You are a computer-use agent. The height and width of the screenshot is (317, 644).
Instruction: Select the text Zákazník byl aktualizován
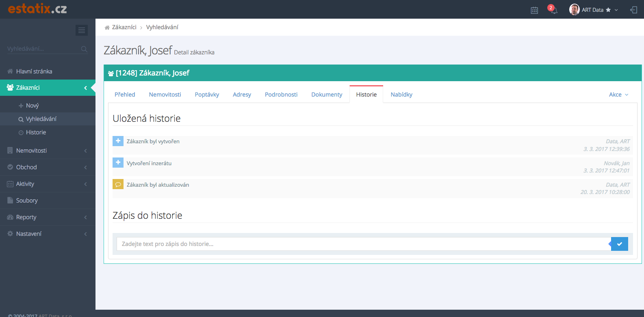click(158, 185)
